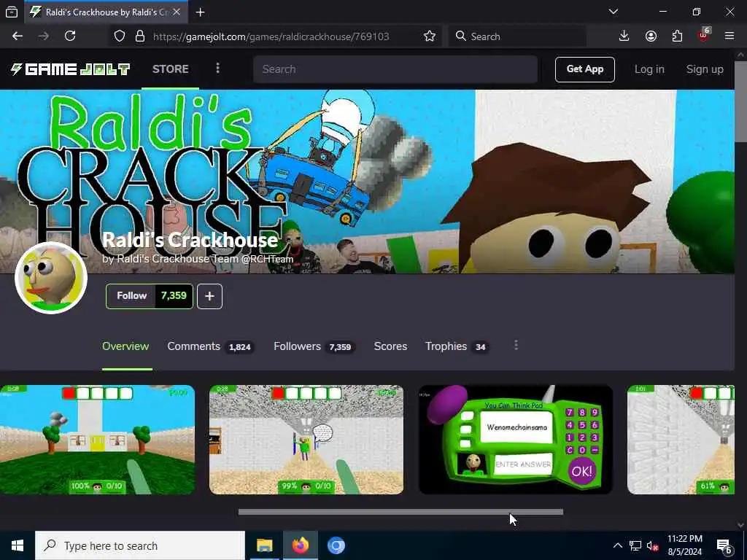Expand the list all tabs chevron

[614, 12]
